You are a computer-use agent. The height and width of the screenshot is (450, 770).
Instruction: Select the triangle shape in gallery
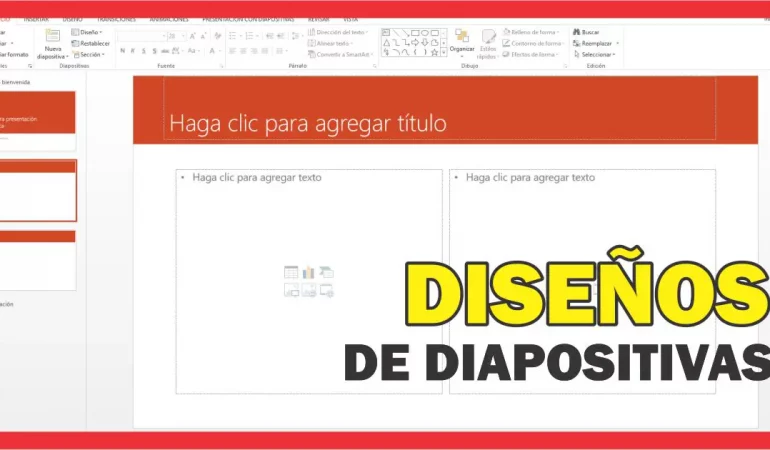tap(386, 43)
